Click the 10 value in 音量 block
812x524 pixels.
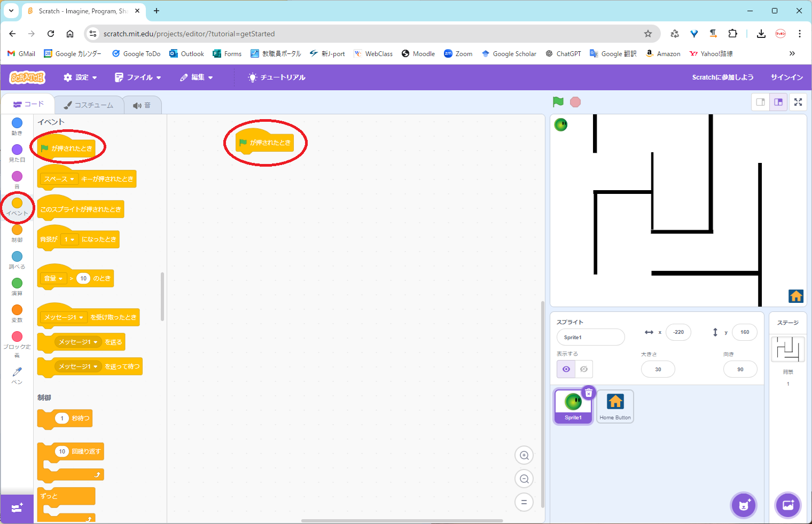[83, 278]
